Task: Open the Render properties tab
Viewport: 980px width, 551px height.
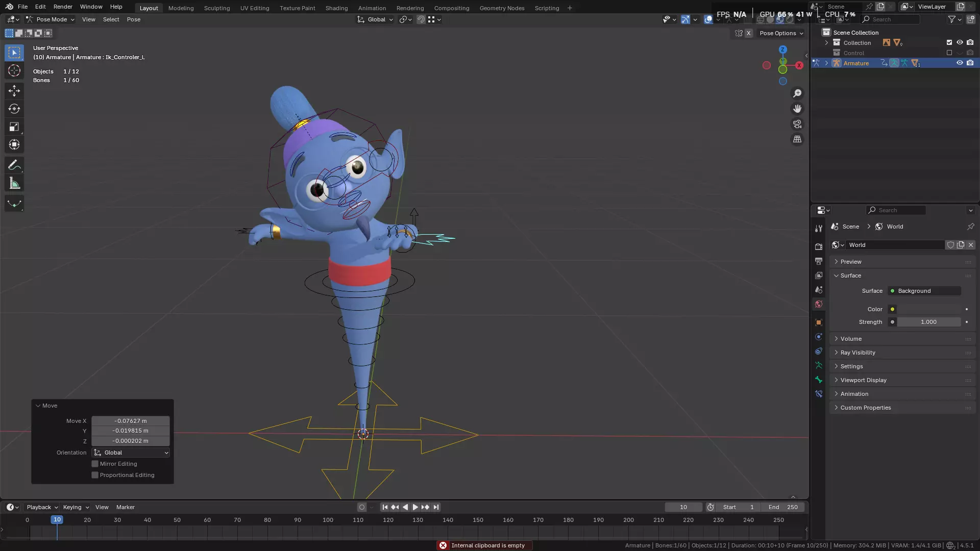Action: coord(819,246)
